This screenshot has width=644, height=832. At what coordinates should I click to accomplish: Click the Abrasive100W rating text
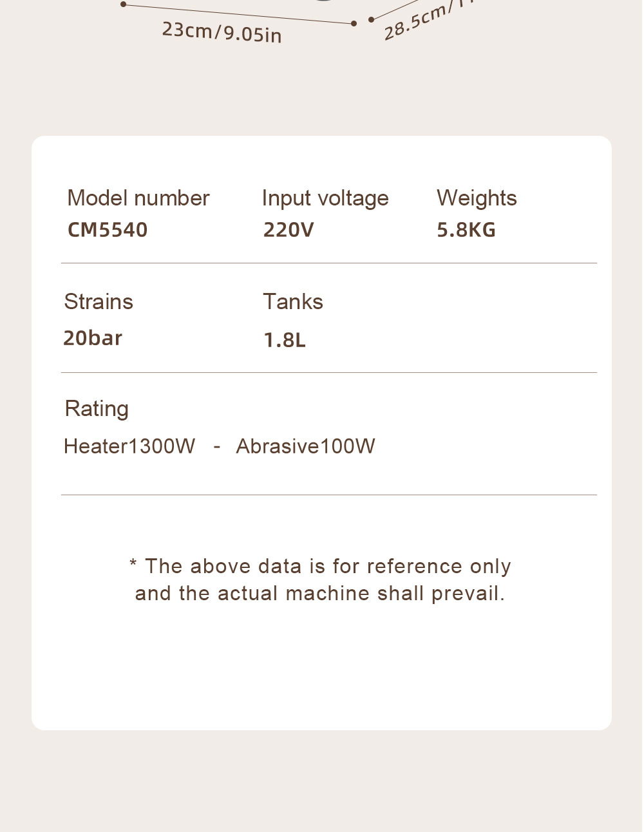305,446
